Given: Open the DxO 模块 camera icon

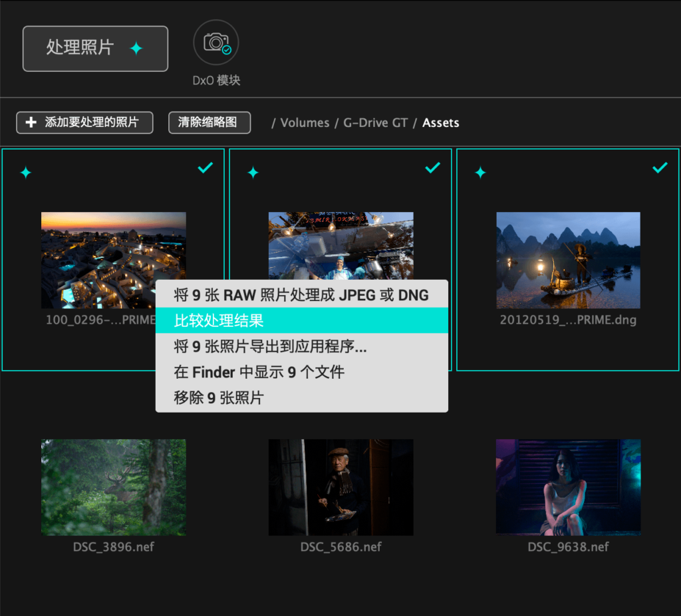Looking at the screenshot, I should (x=216, y=43).
